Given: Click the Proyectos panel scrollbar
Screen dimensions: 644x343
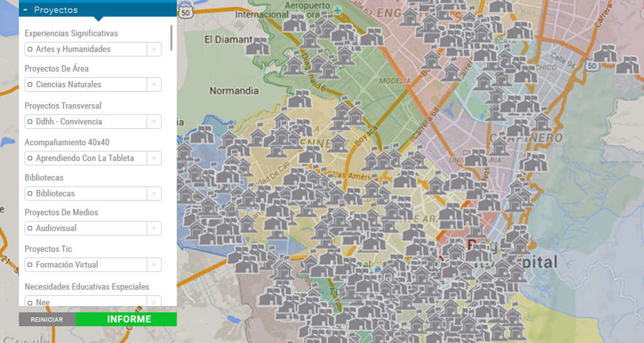Looking at the screenshot, I should (172, 38).
